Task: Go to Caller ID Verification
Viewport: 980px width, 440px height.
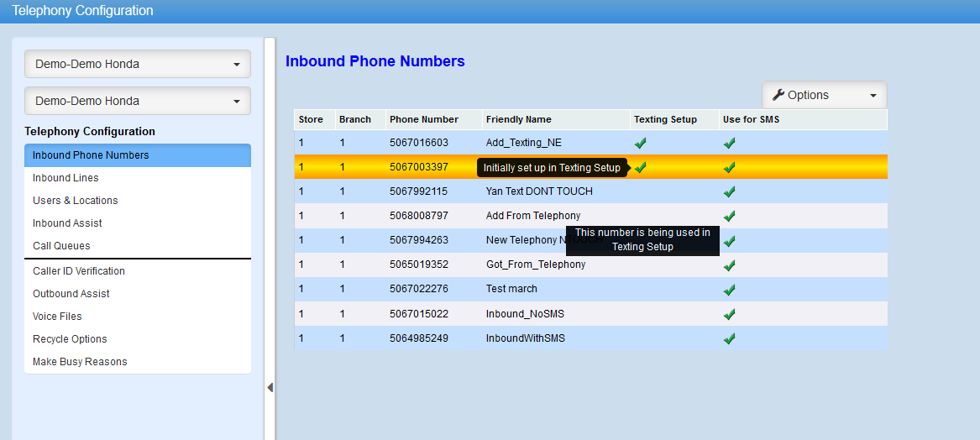Action: coord(79,271)
